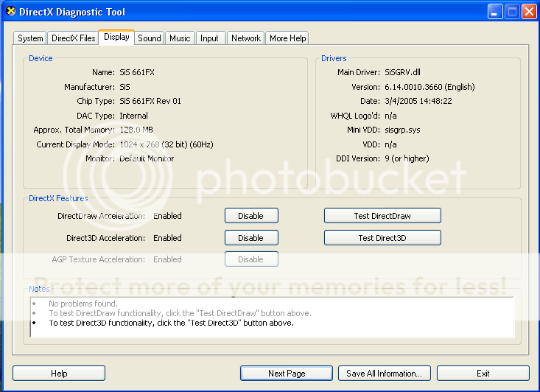
Task: Open Help
Action: click(x=59, y=373)
